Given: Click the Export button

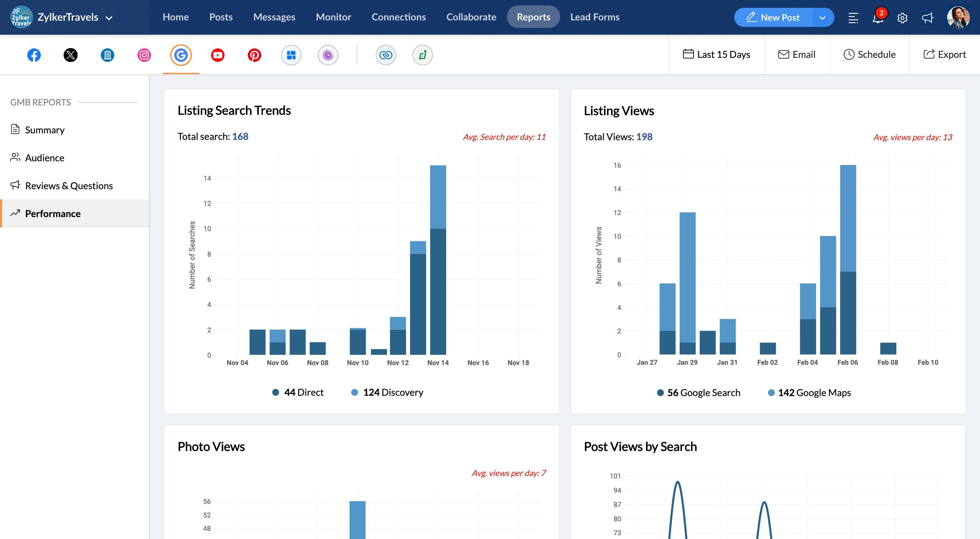Looking at the screenshot, I should [x=945, y=54].
